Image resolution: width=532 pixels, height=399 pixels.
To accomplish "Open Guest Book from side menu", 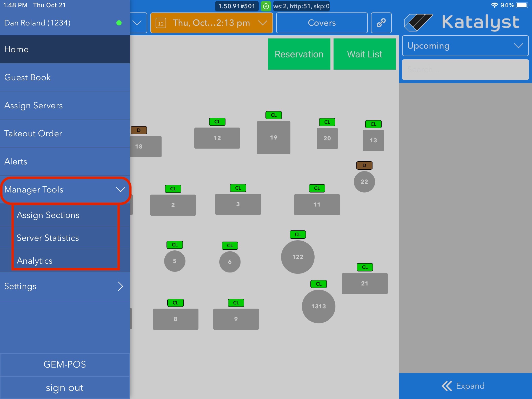I will 28,77.
